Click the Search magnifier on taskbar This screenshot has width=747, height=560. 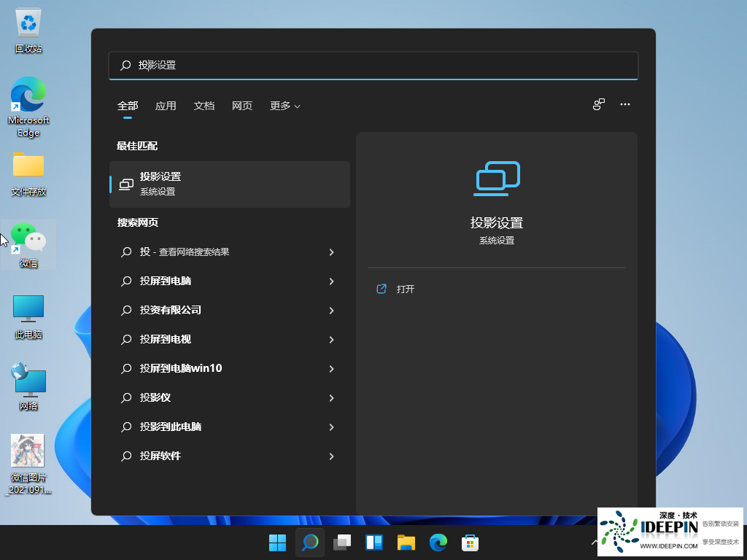(x=309, y=542)
